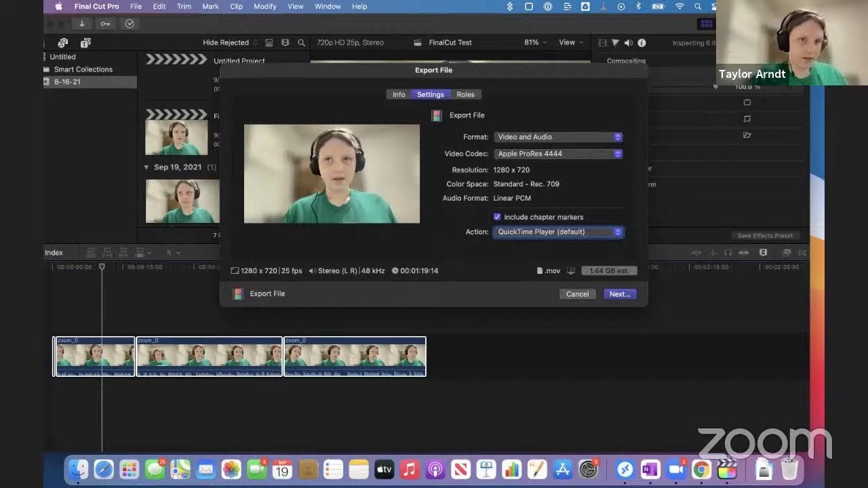Show the audio inspector speaker icon
The width and height of the screenshot is (868, 488).
point(628,43)
